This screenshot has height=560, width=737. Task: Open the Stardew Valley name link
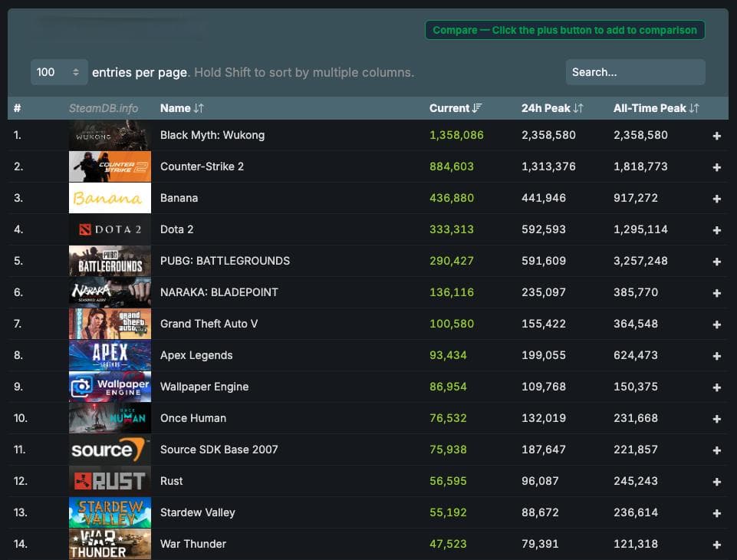point(197,512)
